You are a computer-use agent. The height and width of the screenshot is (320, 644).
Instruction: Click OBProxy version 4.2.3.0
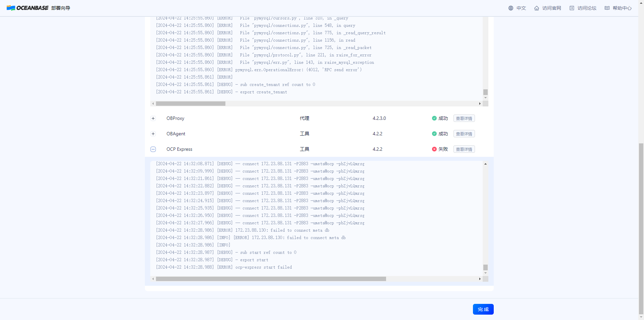tap(379, 118)
